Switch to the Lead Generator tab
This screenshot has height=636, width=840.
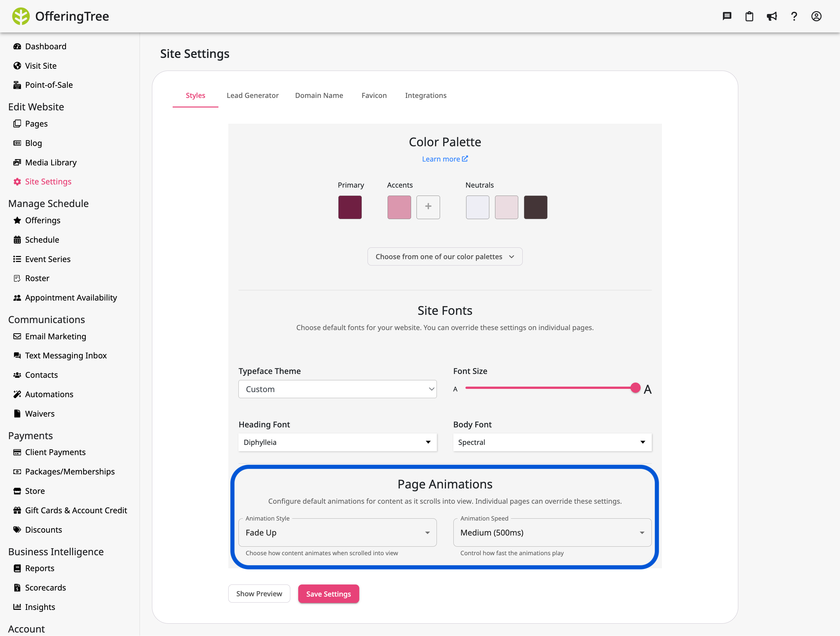coord(252,95)
